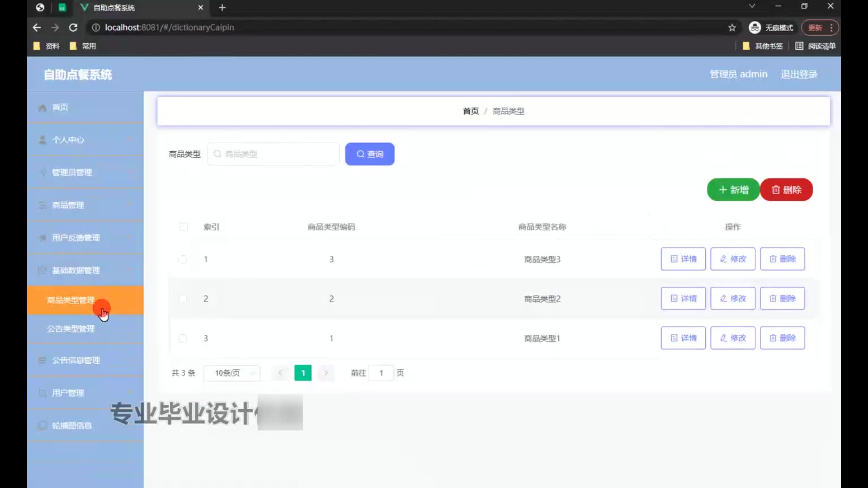This screenshot has height=488, width=868.
Task: Click the trash icon on the red 删除 button
Action: tap(776, 190)
